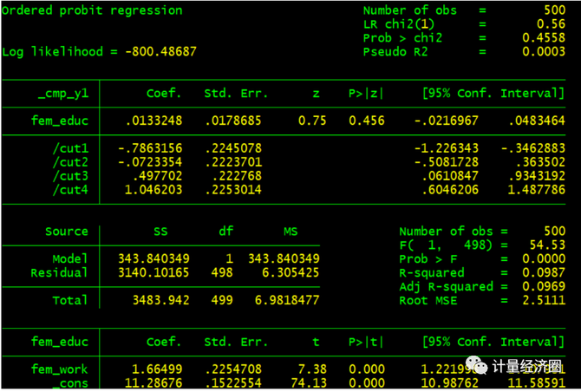The height and width of the screenshot is (392, 581).
Task: Click the /cut1 row label
Action: click(70, 148)
